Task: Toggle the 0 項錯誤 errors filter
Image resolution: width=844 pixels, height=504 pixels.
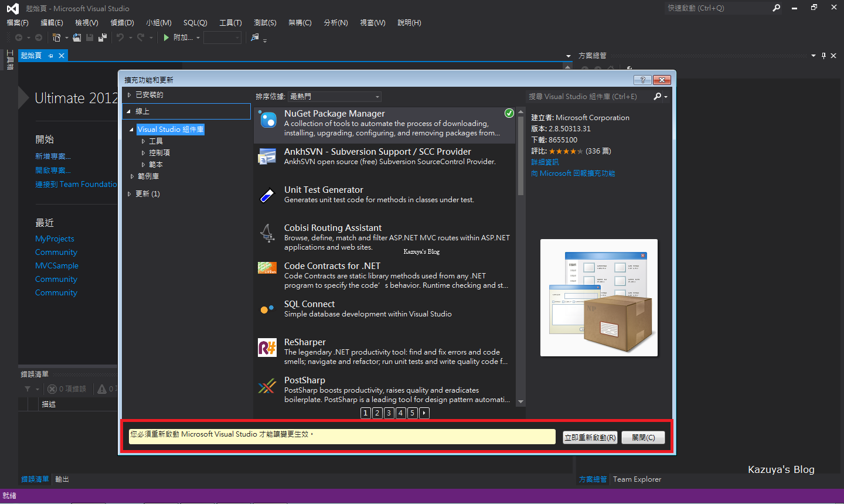Action: [66, 389]
